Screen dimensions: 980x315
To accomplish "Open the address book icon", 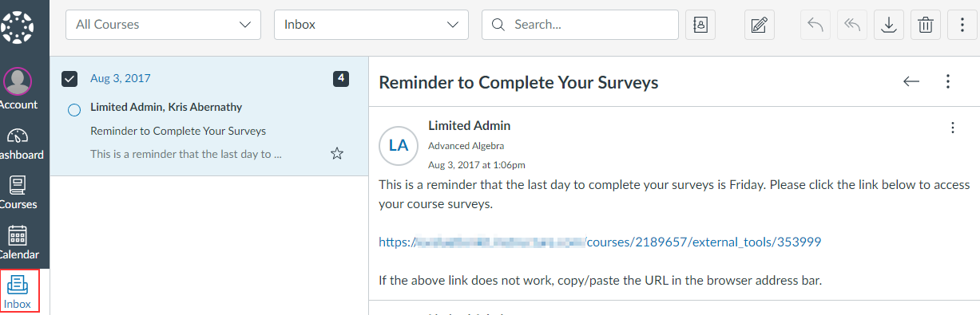I will coord(700,25).
